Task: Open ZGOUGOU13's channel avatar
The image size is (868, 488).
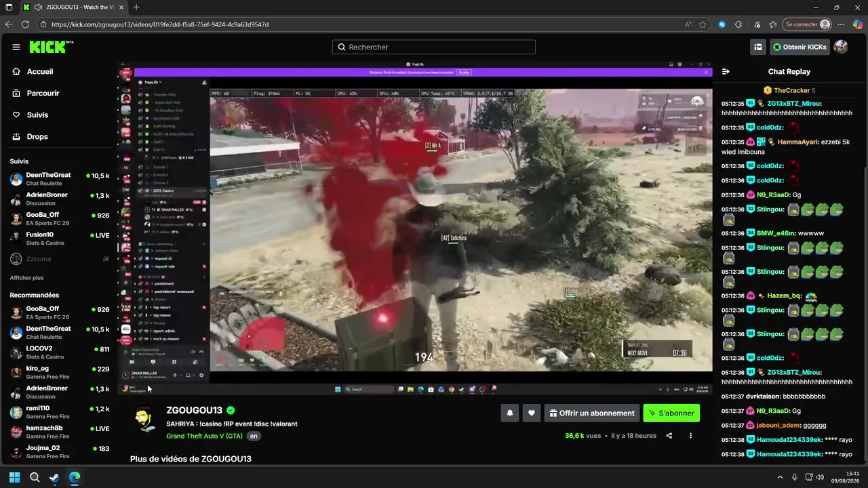Action: pyautogui.click(x=144, y=420)
